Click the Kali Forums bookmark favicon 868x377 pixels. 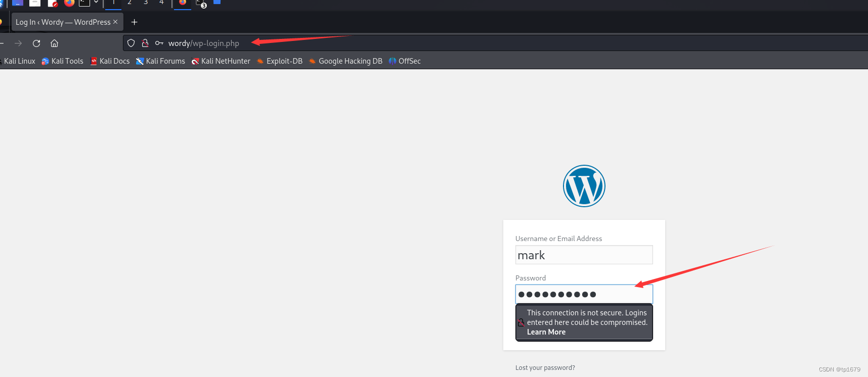click(x=140, y=61)
